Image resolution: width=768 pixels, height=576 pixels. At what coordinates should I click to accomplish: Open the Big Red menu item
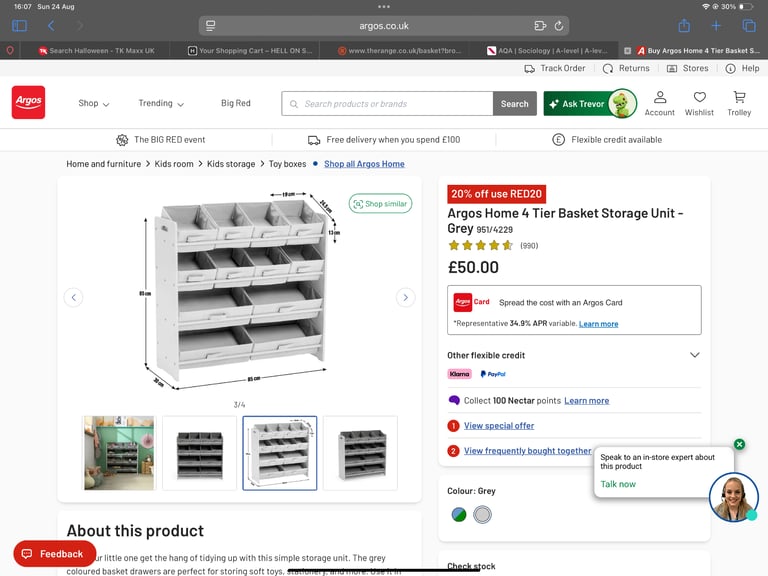coord(236,103)
